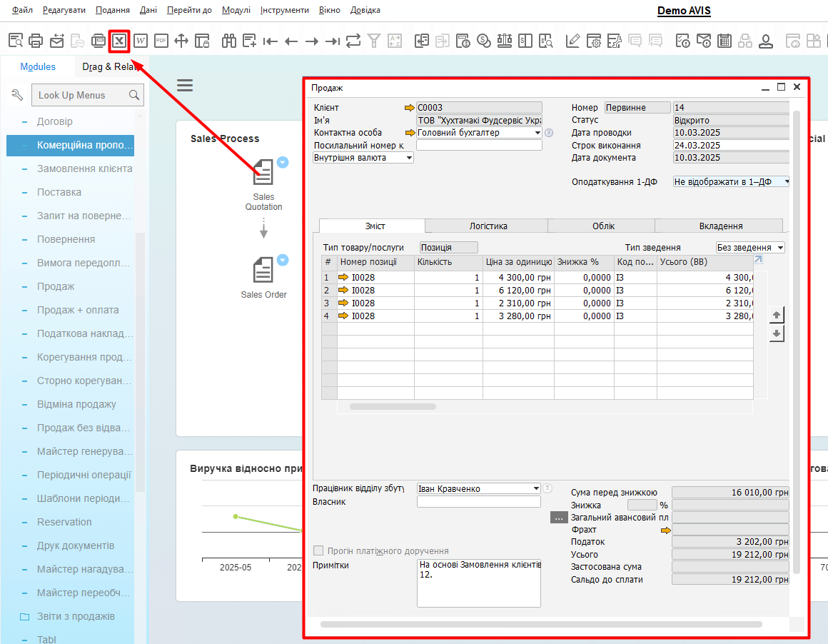The image size is (828, 644).
Task: Click the Export to Excel toolbar icon
Action: (x=118, y=41)
